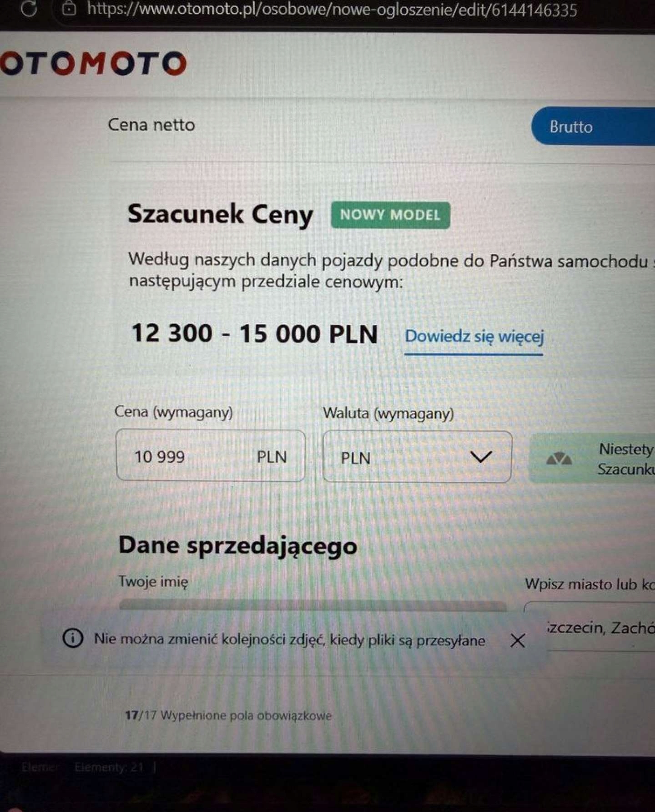Click the info icon in notification
655x812 pixels.
73,638
